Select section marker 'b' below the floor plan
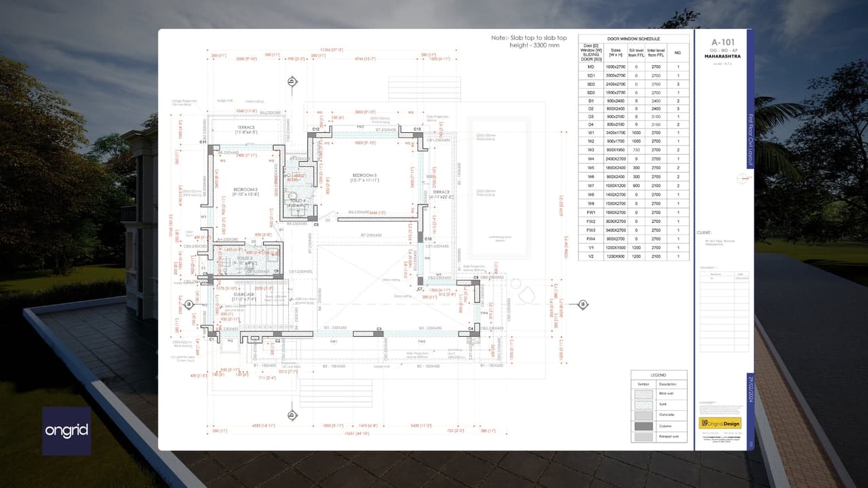This screenshot has height=488, width=868. (292, 415)
